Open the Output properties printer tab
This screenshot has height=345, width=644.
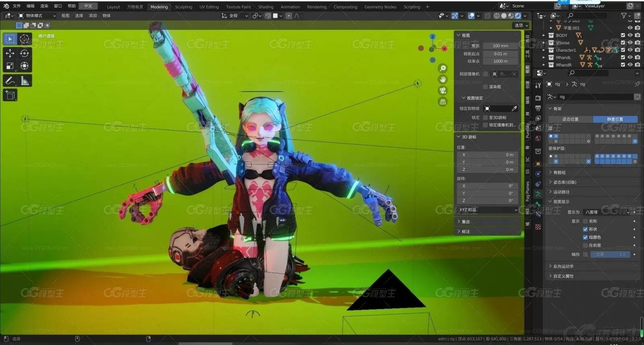point(538,108)
